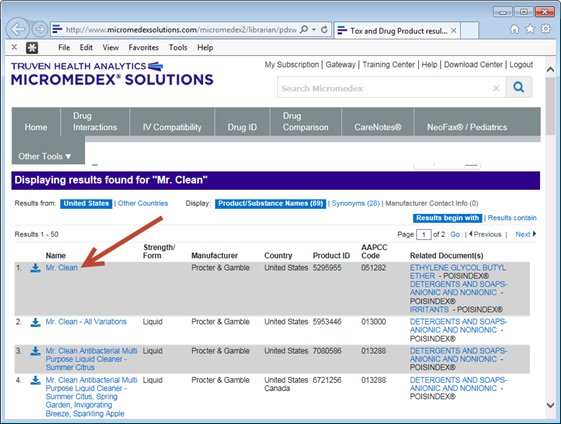The image size is (561, 424).
Task: Open Mr. Clean - All Variations link
Action: tap(86, 322)
